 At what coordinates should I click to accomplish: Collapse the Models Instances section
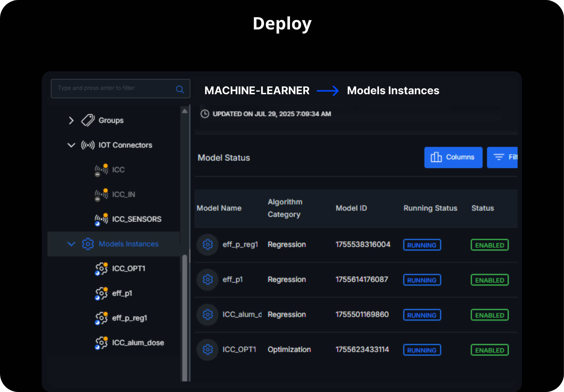(71, 244)
